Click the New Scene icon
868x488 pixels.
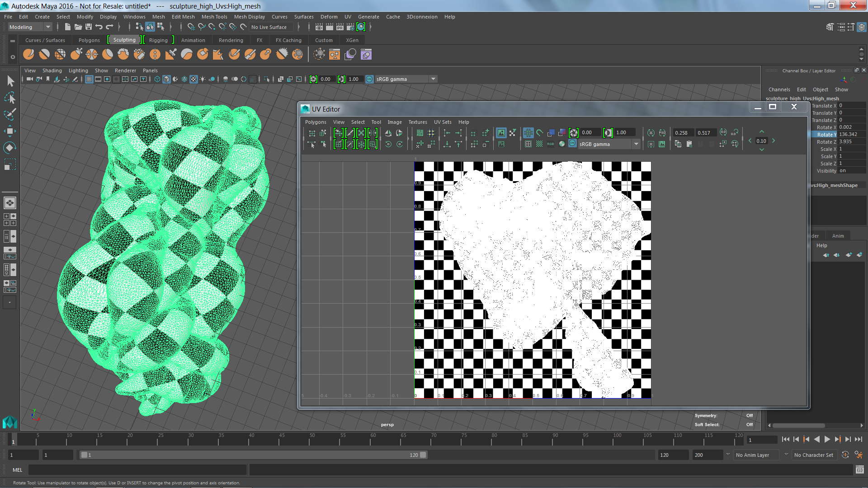tap(67, 27)
